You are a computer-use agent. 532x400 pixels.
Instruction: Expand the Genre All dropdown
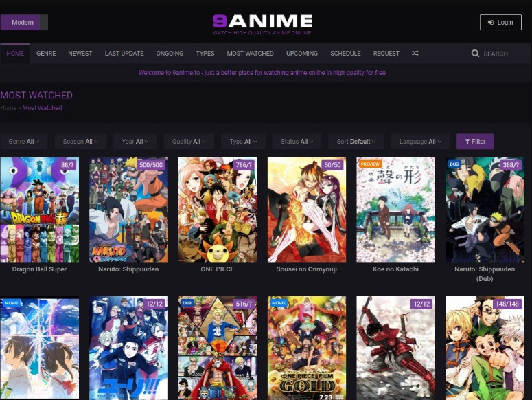click(x=24, y=142)
